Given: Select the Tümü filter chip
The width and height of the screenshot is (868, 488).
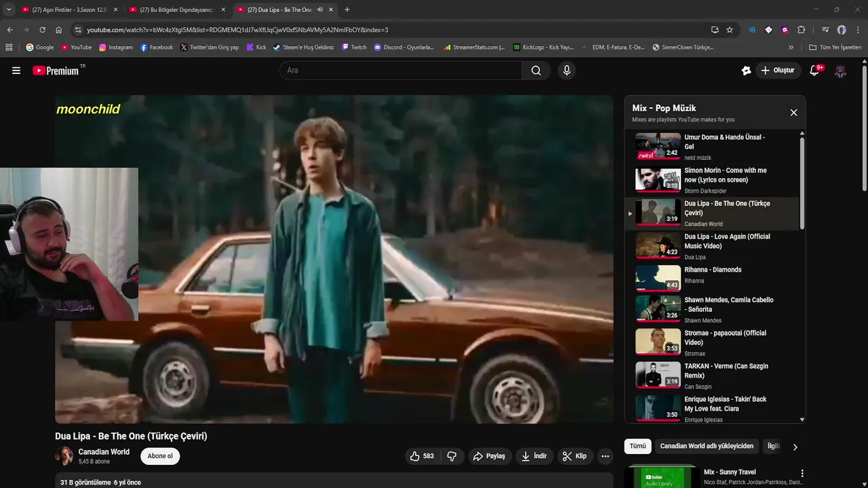Looking at the screenshot, I should pyautogui.click(x=637, y=446).
